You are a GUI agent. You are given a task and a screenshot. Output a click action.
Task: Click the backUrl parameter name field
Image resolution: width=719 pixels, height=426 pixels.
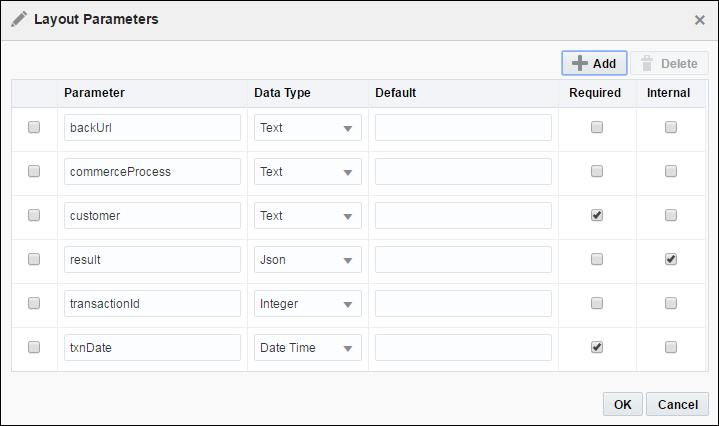click(152, 127)
